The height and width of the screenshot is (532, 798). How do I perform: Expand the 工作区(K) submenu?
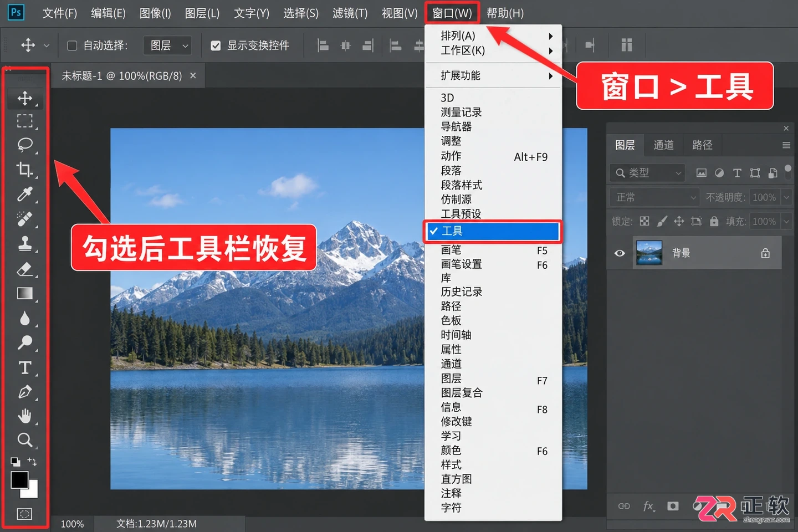pos(493,50)
